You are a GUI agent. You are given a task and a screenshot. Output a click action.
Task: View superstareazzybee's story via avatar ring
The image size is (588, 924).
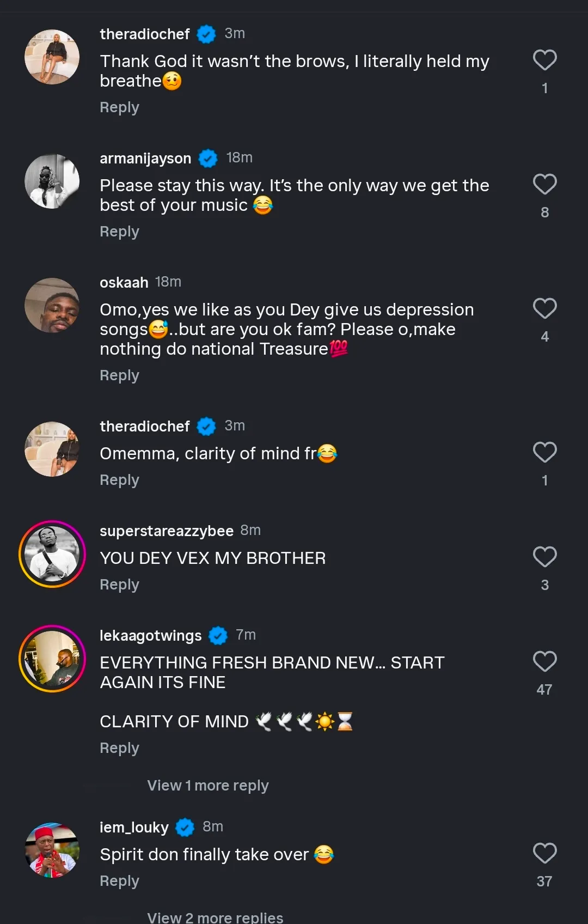pos(52,554)
